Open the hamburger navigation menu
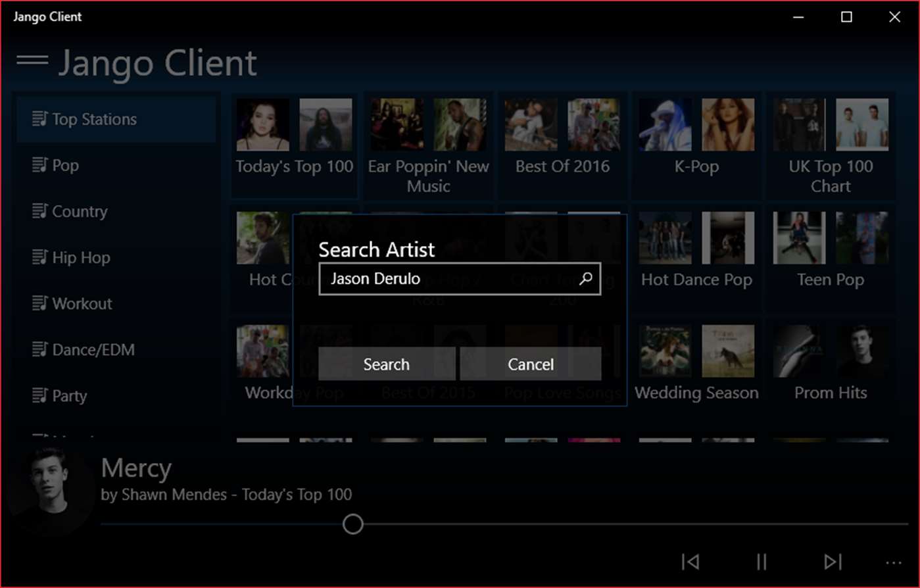The width and height of the screenshot is (920, 588). click(32, 61)
